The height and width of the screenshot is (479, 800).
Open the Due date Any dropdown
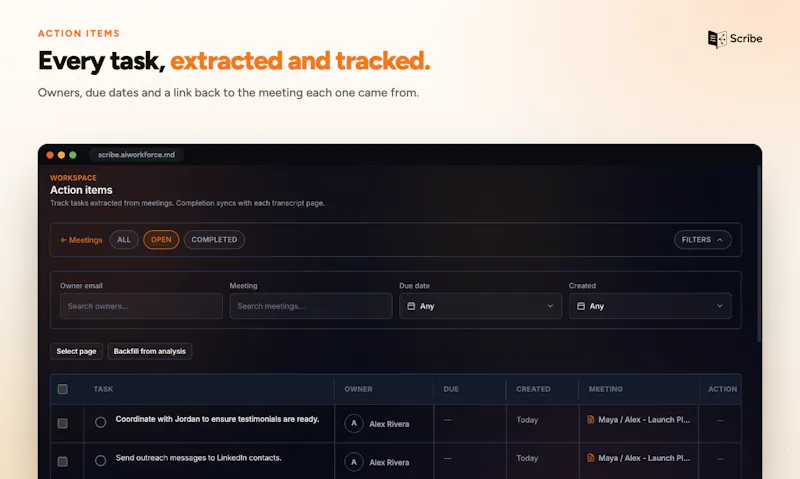[x=480, y=306]
